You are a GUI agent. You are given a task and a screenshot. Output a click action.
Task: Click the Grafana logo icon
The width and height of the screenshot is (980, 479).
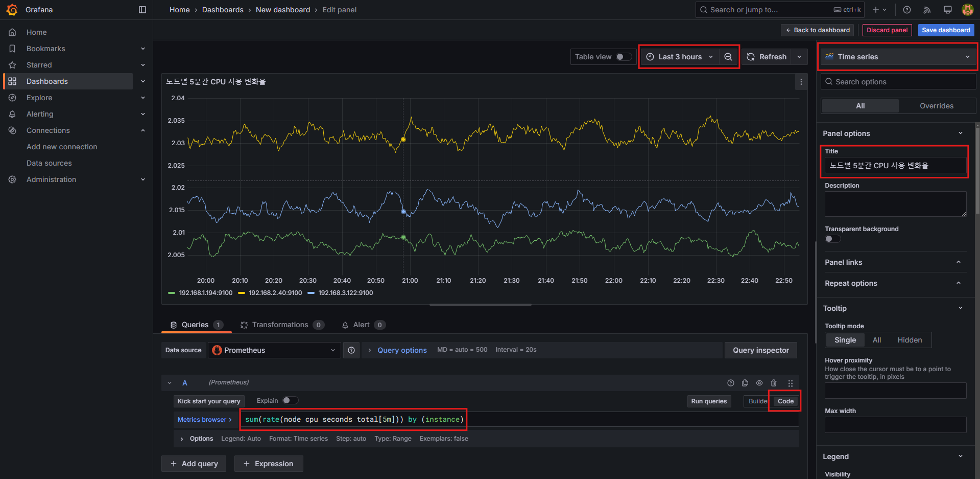(x=12, y=10)
